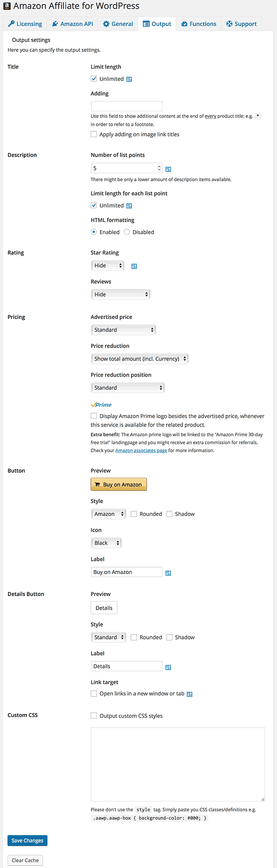Click the gear icon on General tab

(106, 24)
